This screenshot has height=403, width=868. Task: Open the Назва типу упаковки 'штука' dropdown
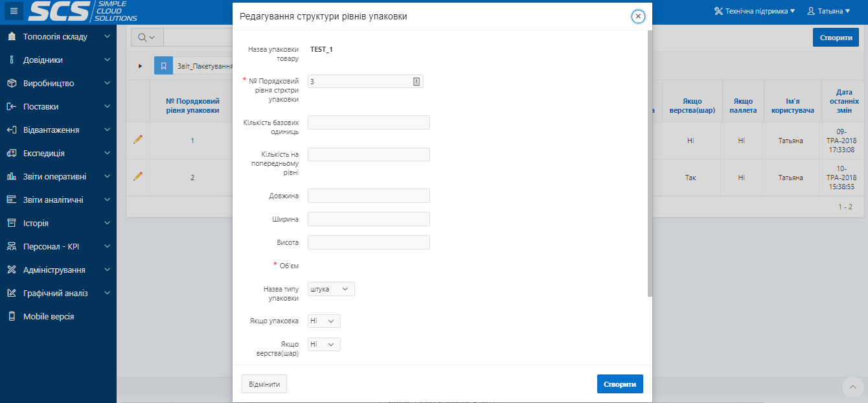(331, 289)
